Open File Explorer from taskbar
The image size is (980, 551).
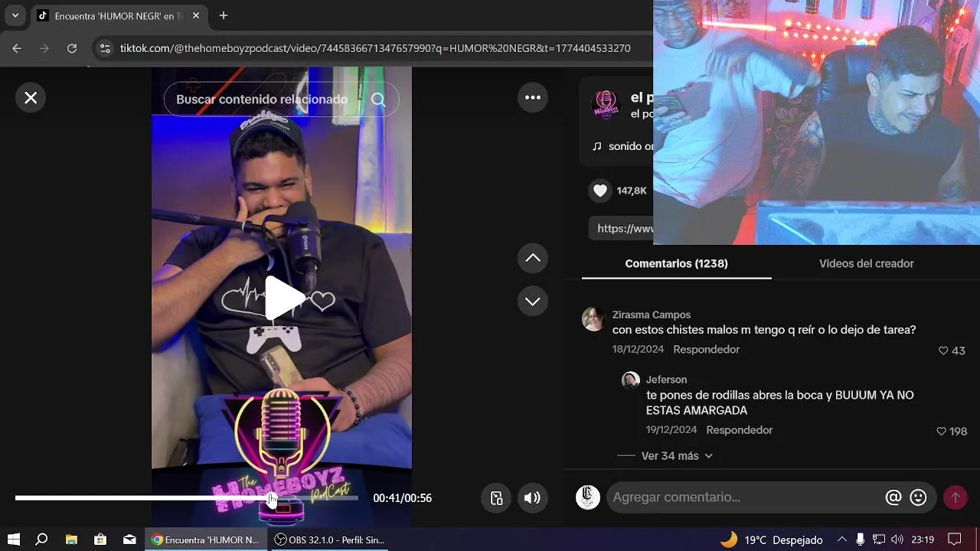click(x=71, y=540)
